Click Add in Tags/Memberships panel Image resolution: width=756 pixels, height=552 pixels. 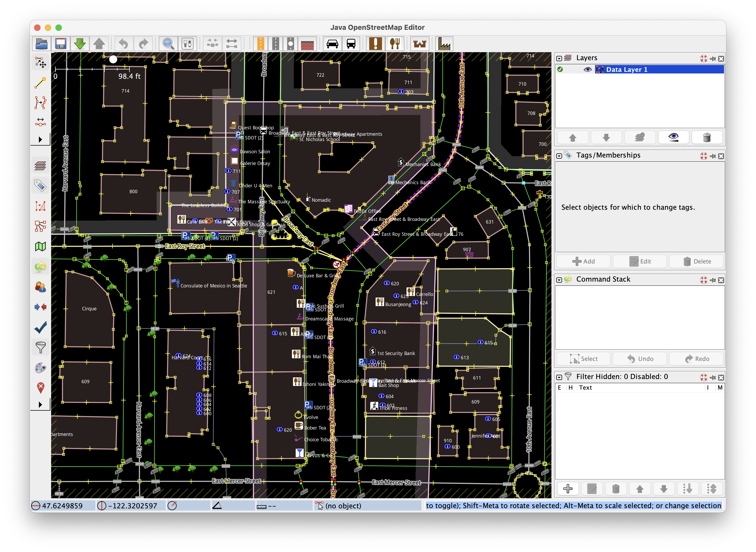583,261
